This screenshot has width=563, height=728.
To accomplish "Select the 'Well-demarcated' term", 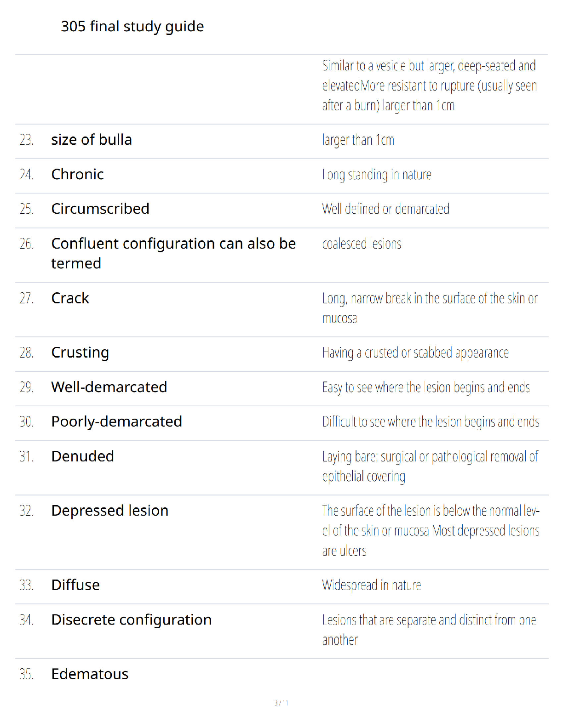I will click(x=109, y=387).
